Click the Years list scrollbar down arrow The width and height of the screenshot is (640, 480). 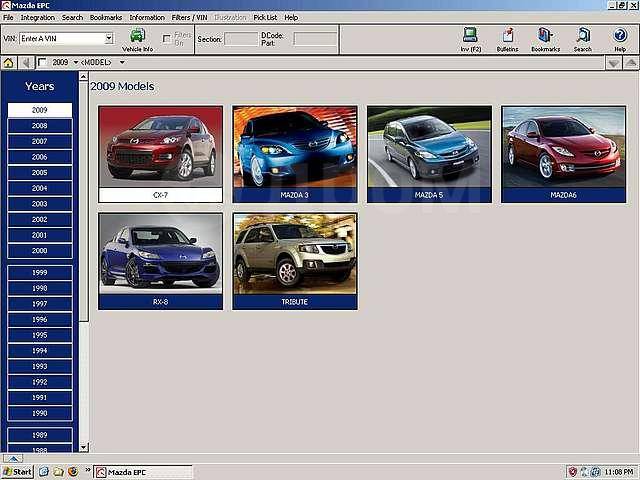[84, 447]
